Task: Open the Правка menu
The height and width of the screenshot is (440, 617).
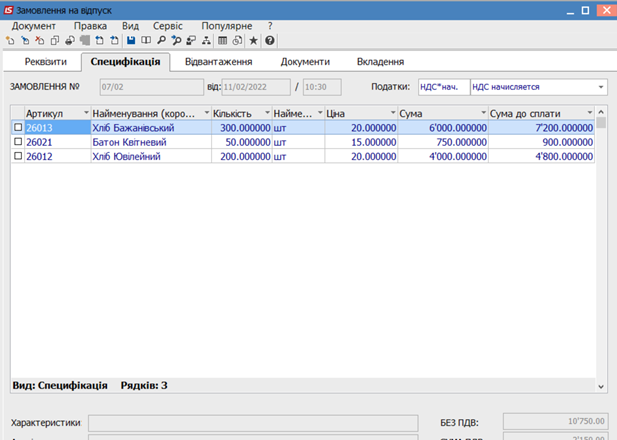Action: tap(90, 26)
